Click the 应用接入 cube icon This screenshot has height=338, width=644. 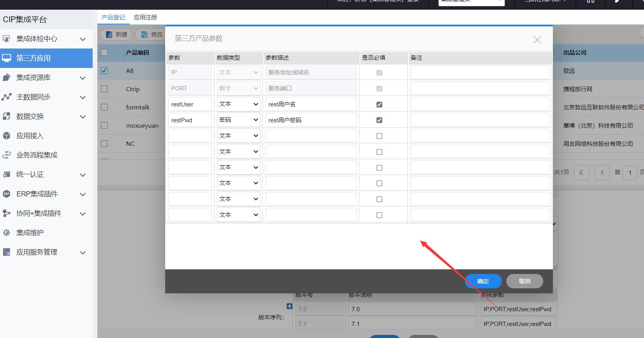click(x=7, y=136)
